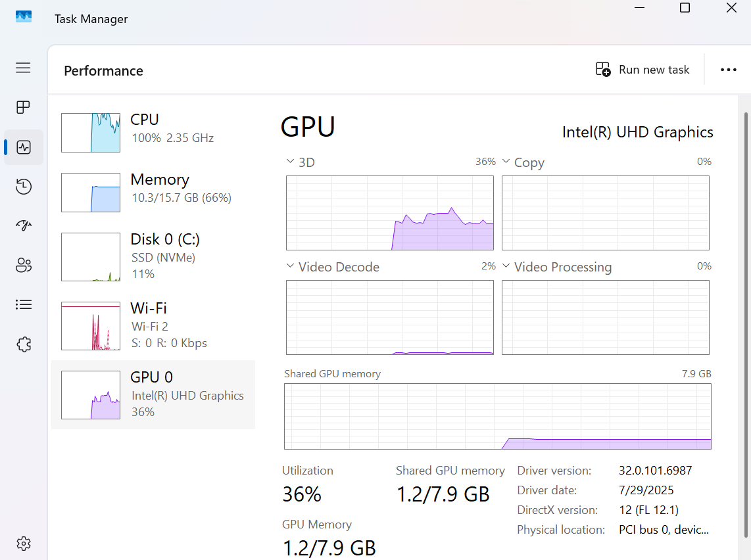Open the three-dot more options menu
751x560 pixels.
tap(728, 70)
